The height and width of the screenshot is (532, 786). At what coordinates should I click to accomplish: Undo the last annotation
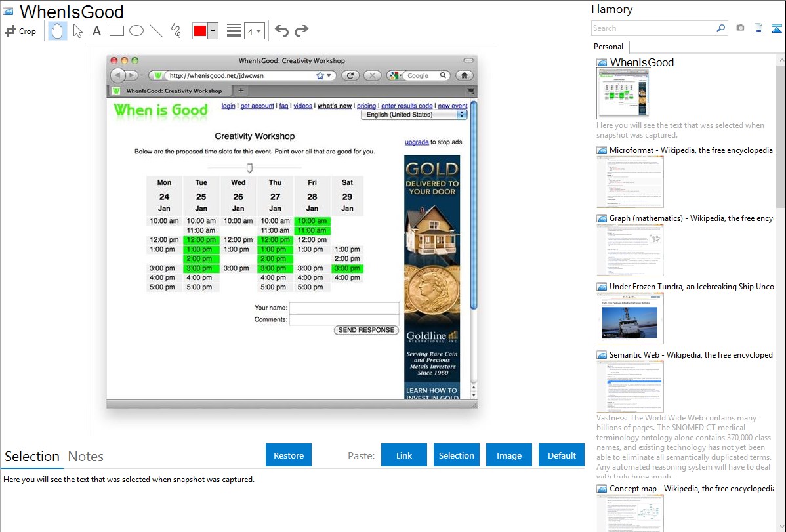281,31
